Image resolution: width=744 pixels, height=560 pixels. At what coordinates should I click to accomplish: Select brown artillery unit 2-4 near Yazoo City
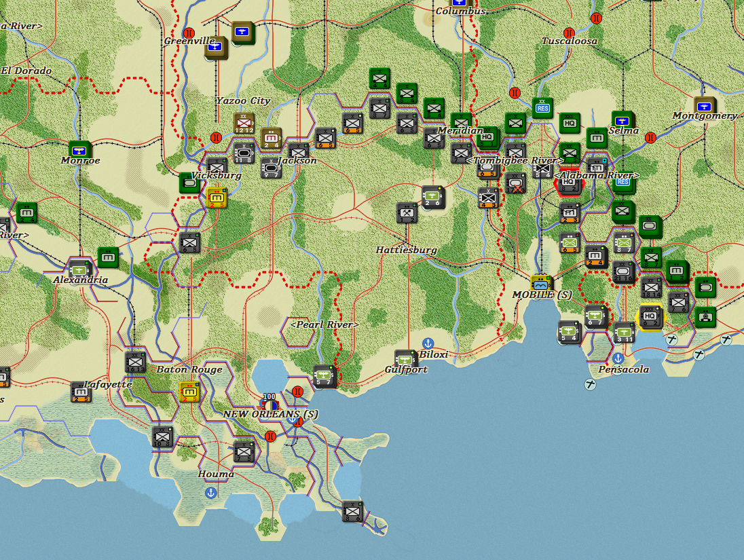[271, 138]
